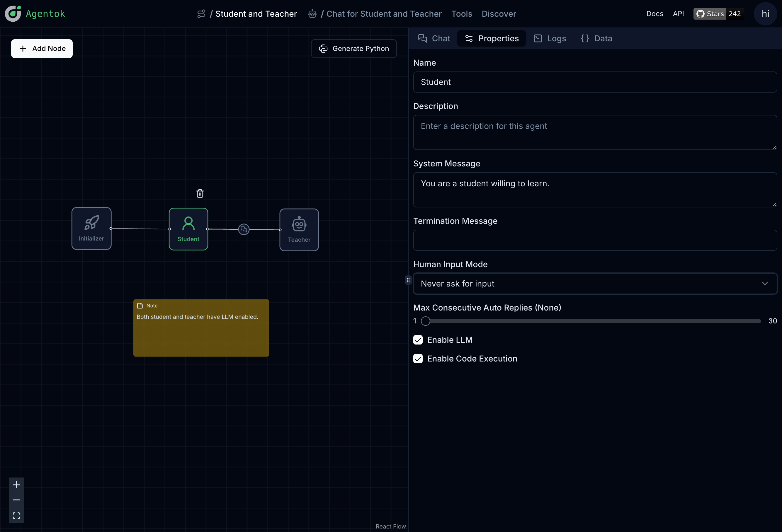Open the Human Input Mode dropdown

click(x=595, y=284)
